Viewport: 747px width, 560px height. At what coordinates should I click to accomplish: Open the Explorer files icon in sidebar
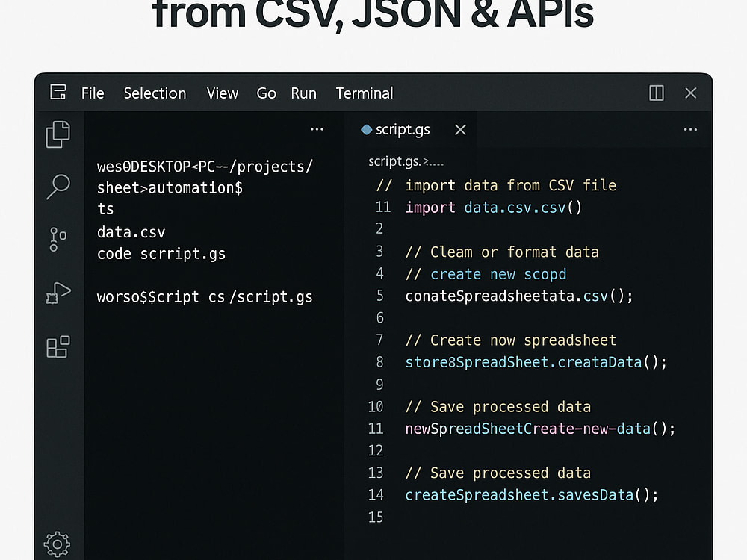(58, 134)
